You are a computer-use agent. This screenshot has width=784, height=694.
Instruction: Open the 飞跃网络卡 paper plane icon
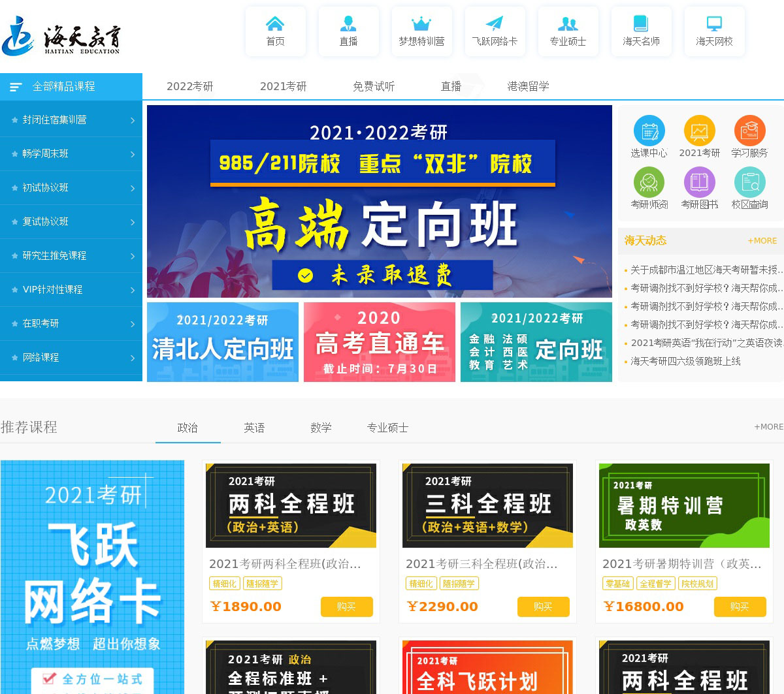click(x=495, y=24)
